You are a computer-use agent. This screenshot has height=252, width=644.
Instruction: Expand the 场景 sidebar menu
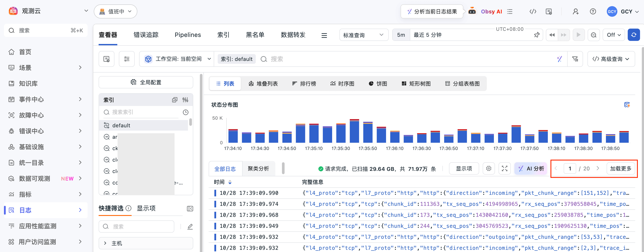(46, 68)
